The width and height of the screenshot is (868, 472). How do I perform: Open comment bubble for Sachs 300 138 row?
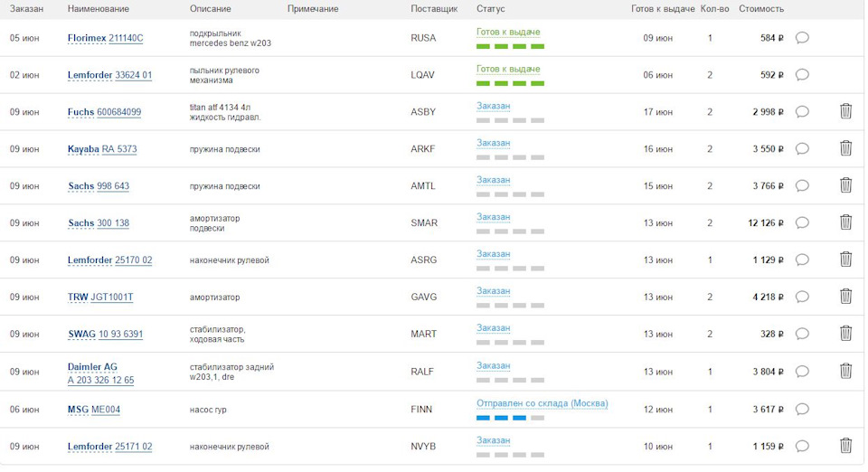(802, 223)
